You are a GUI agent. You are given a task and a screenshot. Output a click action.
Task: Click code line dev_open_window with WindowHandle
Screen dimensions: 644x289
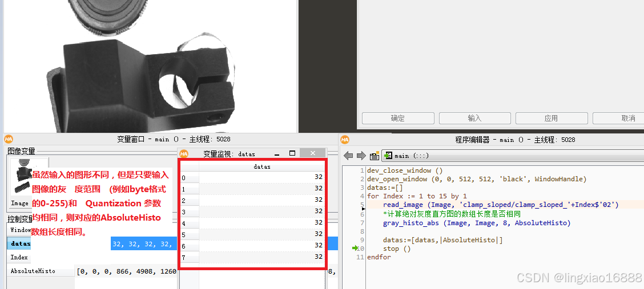point(477,179)
